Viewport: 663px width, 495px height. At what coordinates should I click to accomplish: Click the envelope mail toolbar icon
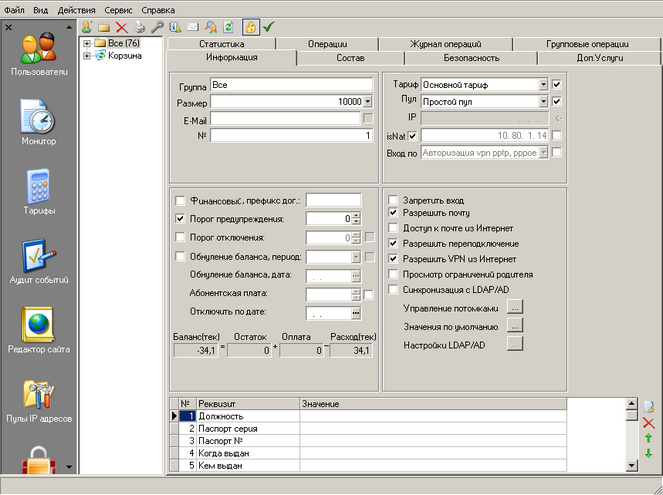click(193, 27)
